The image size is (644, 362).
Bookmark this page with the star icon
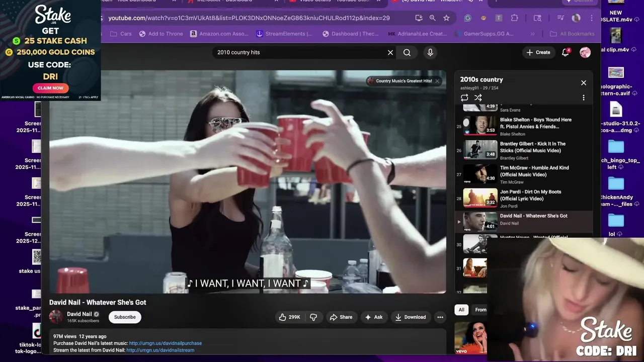pos(446,18)
